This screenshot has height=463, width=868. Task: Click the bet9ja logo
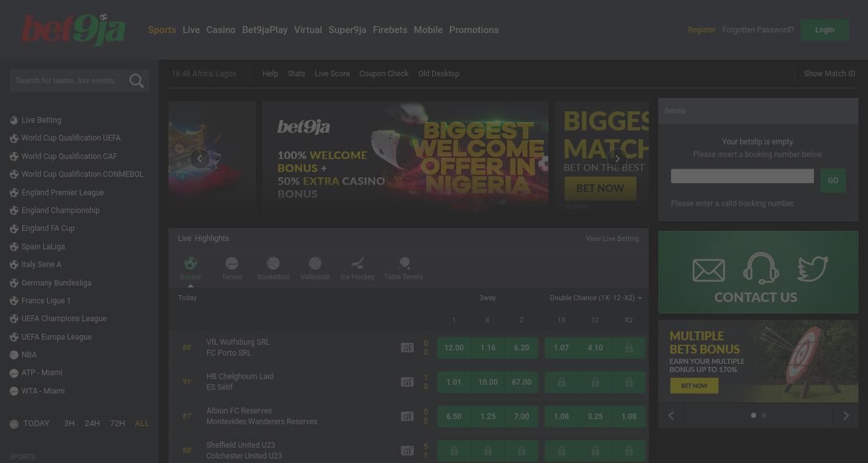(x=73, y=30)
